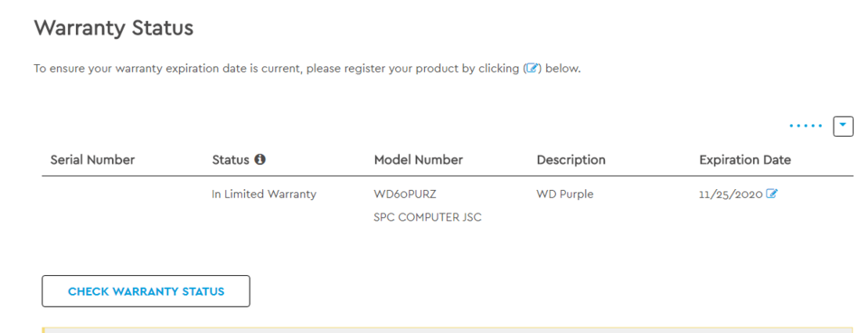This screenshot has width=868, height=333.
Task: Click the Serial Number column header
Action: (x=92, y=160)
